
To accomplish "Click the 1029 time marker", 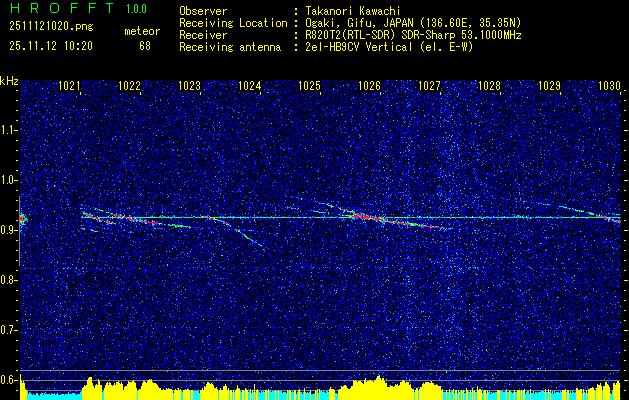I will tap(549, 85).
